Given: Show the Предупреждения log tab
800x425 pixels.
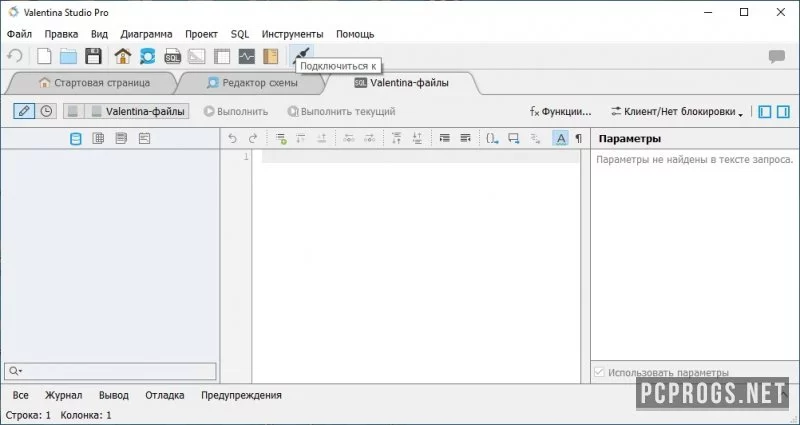Looking at the screenshot, I should (241, 395).
